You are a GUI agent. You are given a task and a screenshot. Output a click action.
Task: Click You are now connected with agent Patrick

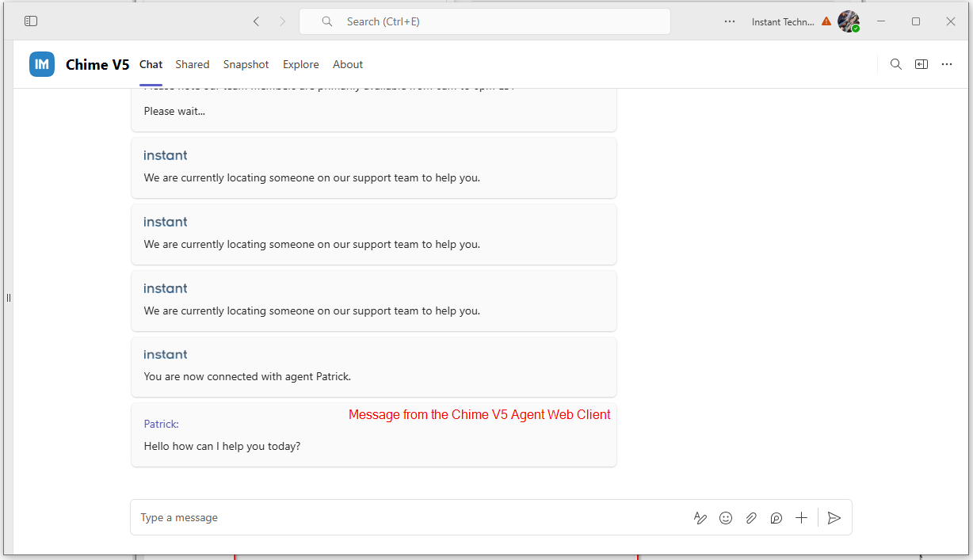247,377
